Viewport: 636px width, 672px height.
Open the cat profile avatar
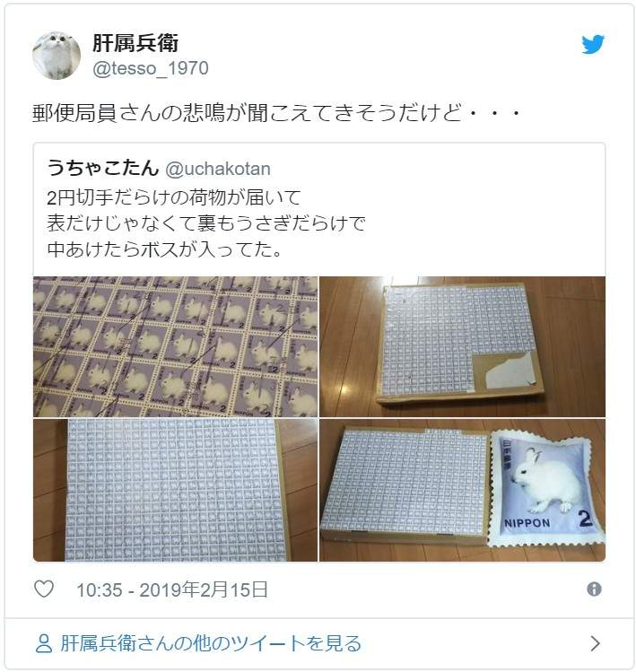pyautogui.click(x=57, y=56)
